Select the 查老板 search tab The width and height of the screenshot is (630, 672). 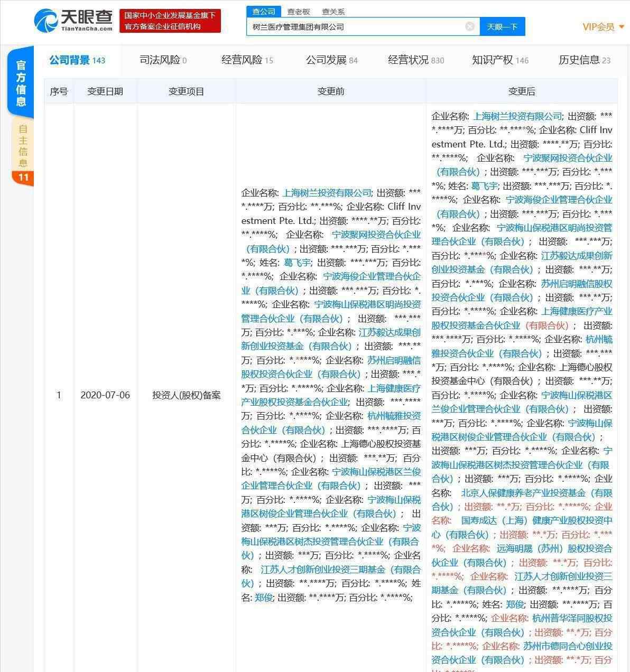(299, 11)
